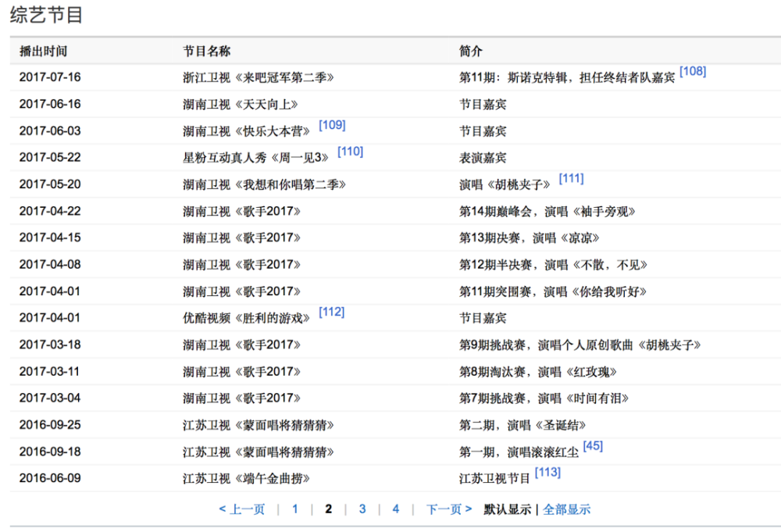Select 第11期突围赛，演唱《你给我听好》
Screen dimensions: 781x532
552,292
